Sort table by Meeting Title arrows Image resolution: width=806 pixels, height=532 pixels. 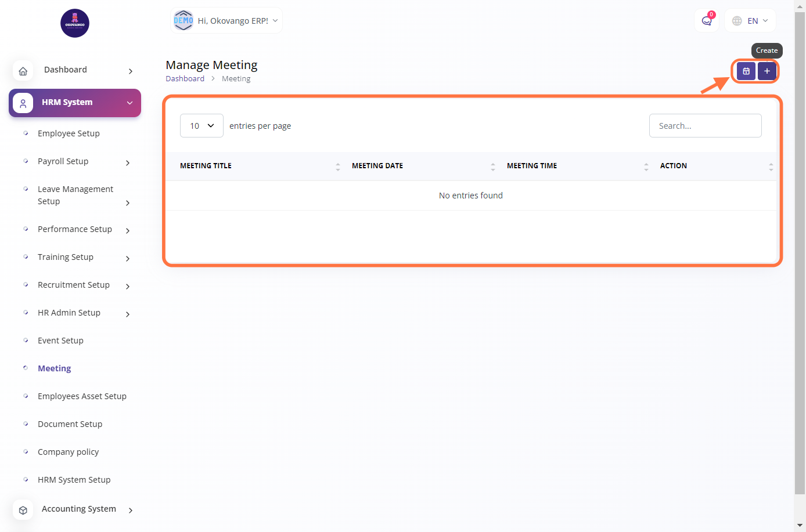point(337,167)
